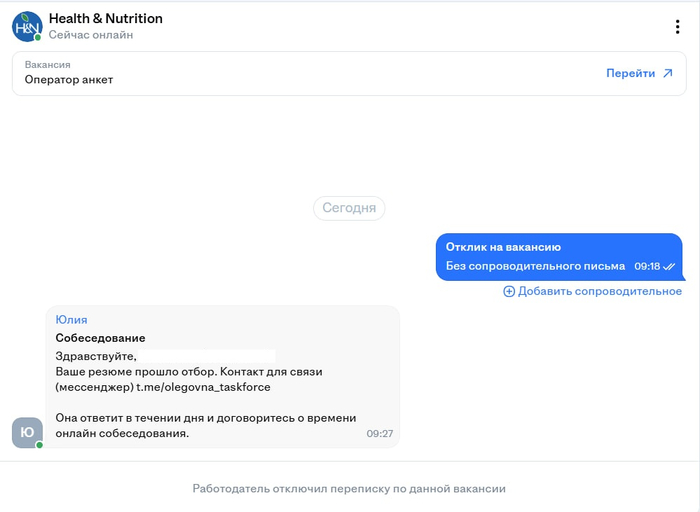
Task: Click the Работодатель отключил переписку notice
Action: [349, 489]
